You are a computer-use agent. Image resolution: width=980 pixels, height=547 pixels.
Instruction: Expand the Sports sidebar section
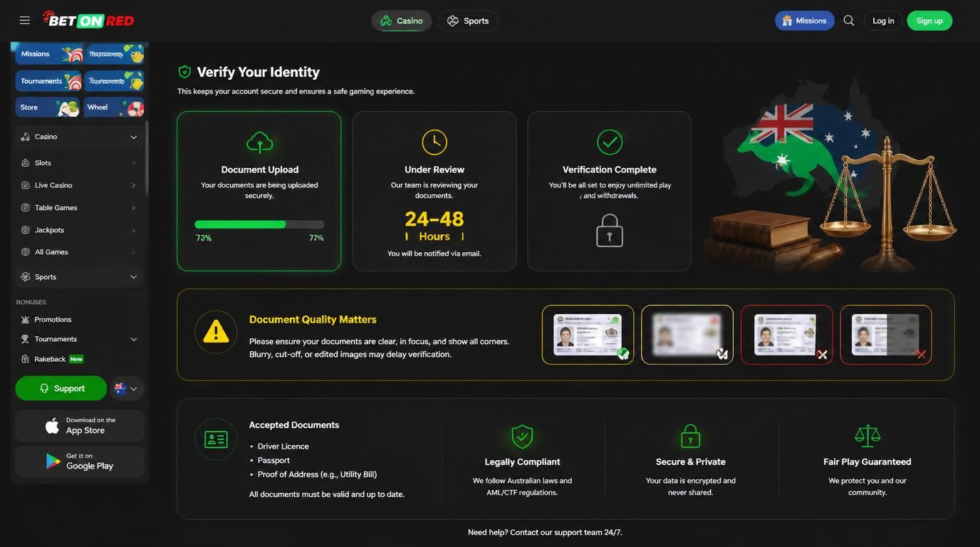click(x=80, y=276)
